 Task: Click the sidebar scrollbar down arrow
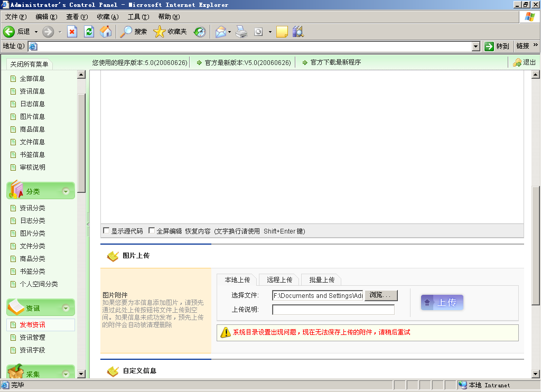coord(81,374)
